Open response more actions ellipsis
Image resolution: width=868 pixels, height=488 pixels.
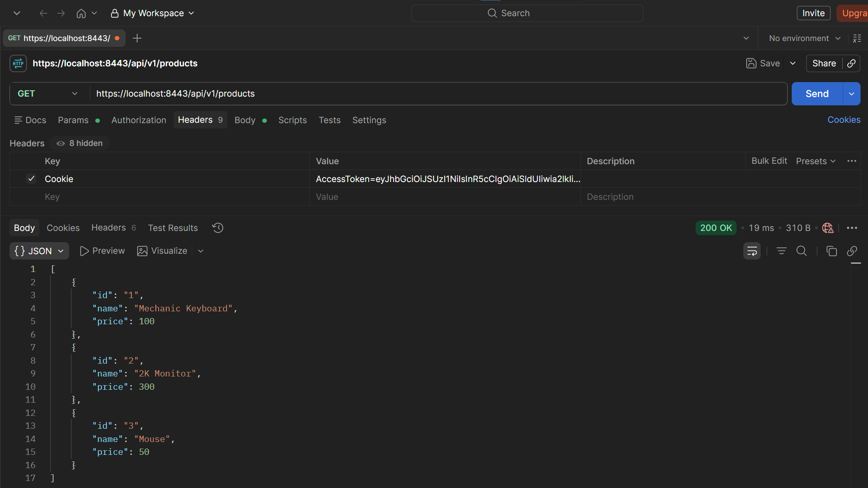tap(852, 228)
